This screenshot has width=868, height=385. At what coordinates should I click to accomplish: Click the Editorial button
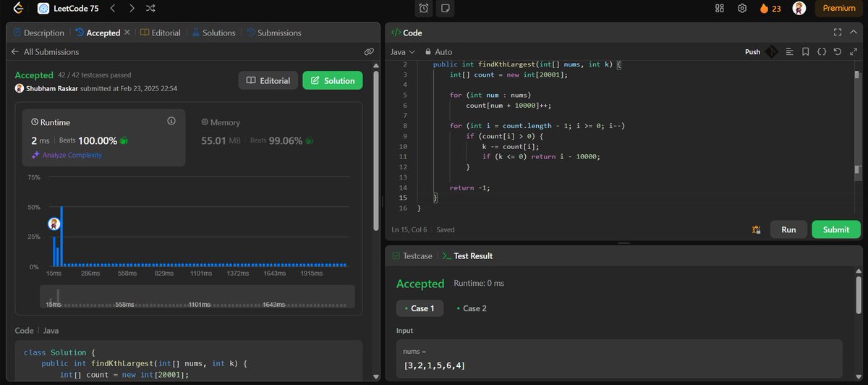click(268, 80)
